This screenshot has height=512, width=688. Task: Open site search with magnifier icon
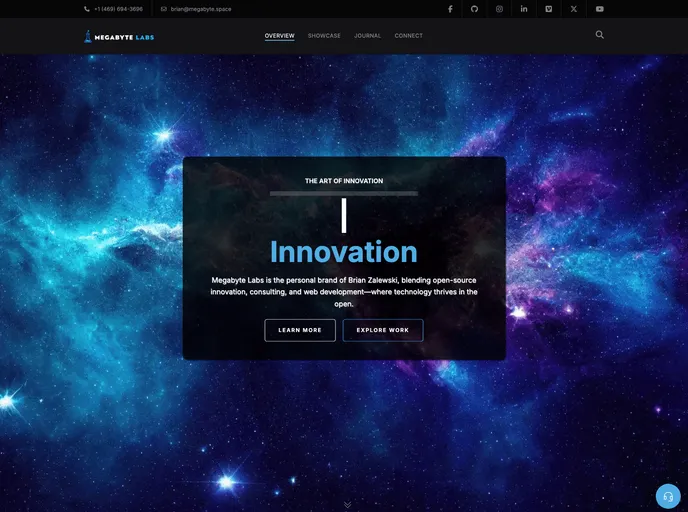pos(600,35)
